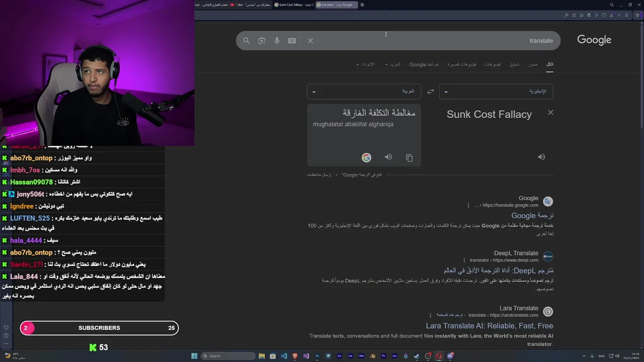
Task: Select الكل search tab
Action: click(550, 64)
